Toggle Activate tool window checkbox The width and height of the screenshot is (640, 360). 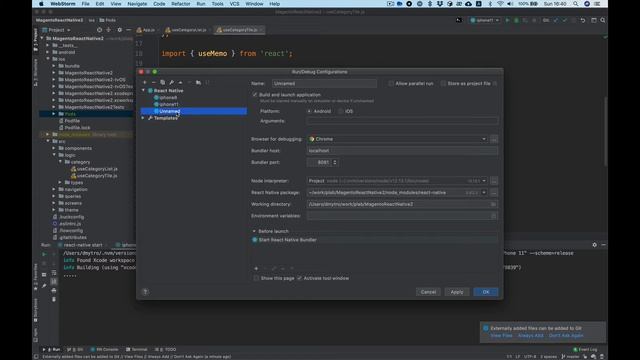(300, 278)
